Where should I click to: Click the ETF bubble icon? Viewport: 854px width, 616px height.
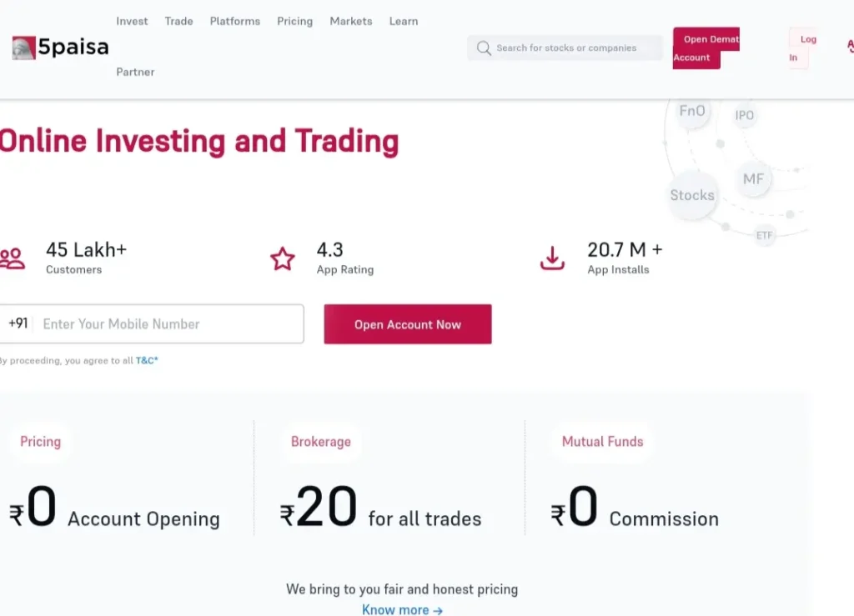click(x=765, y=236)
